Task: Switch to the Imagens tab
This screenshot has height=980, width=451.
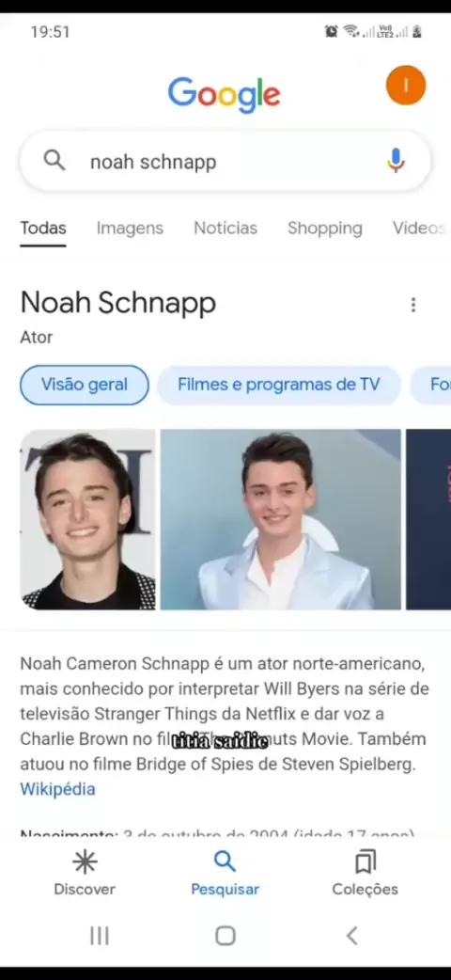Action: pos(130,229)
